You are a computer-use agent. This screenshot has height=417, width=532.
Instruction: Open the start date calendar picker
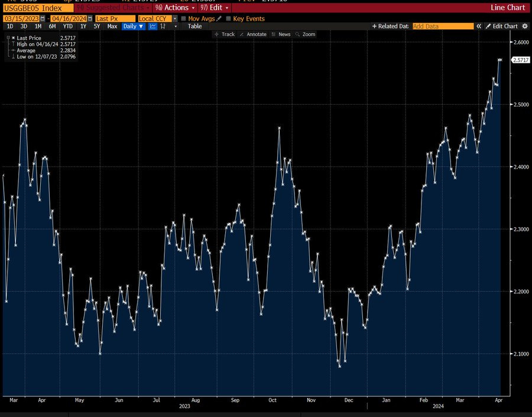pos(43,19)
